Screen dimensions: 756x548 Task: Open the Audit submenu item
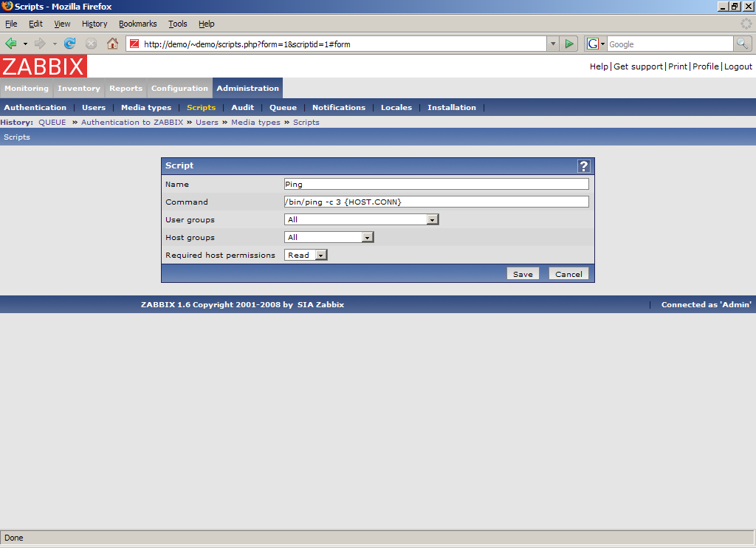pos(242,108)
